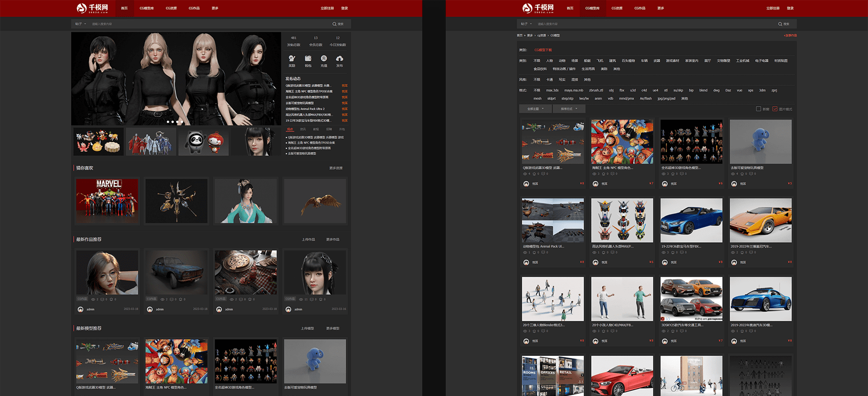Click 首页 in the right page breadcrumb

pos(519,35)
